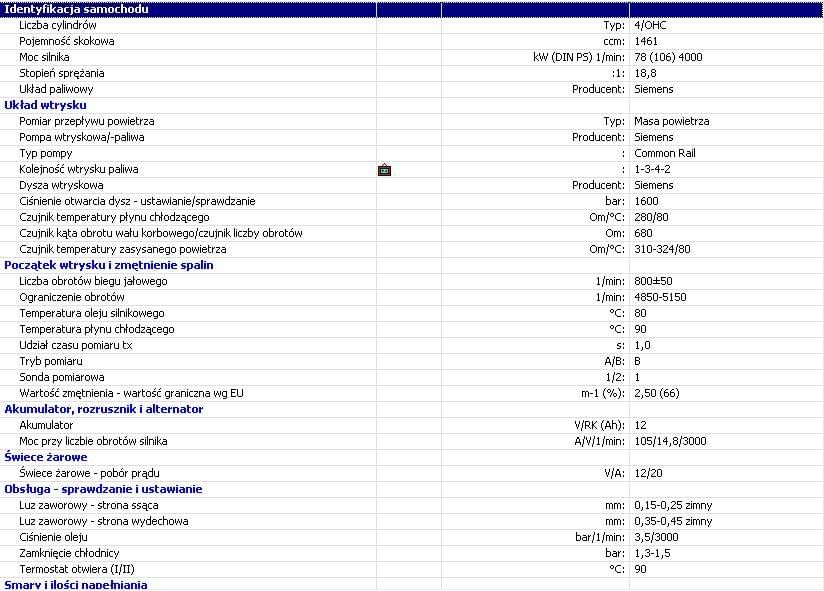Click the value 280/80
Image resolution: width=824 pixels, height=591 pixels.
pyautogui.click(x=652, y=217)
